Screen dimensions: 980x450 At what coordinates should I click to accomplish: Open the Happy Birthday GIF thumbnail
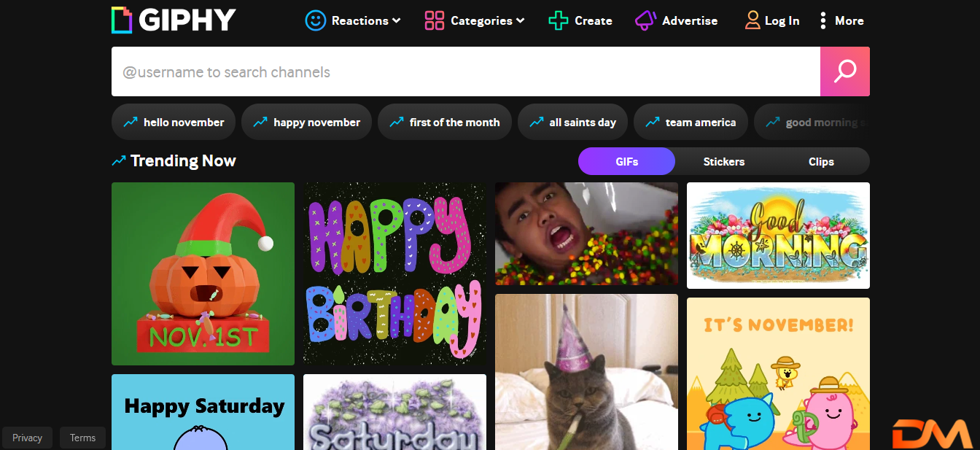[394, 274]
